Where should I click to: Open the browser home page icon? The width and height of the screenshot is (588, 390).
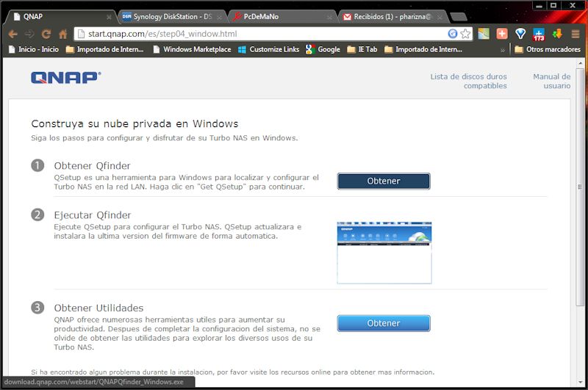point(62,34)
